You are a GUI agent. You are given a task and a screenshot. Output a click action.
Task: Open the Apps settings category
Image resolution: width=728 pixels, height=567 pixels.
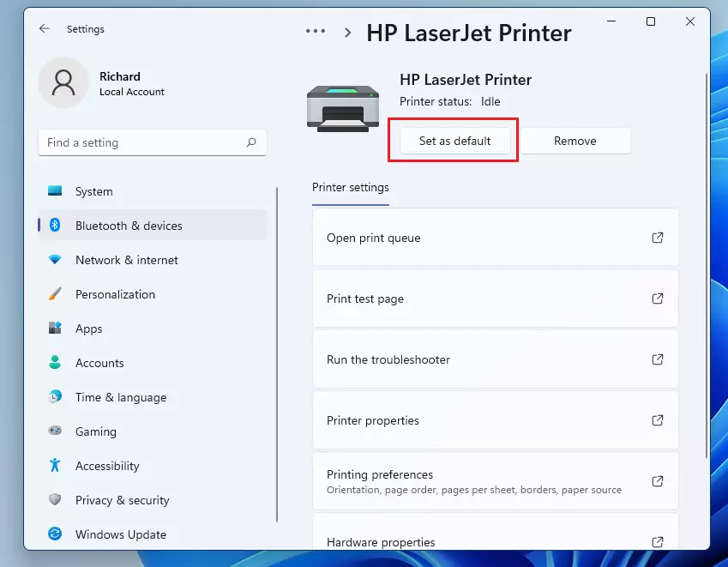(153, 329)
